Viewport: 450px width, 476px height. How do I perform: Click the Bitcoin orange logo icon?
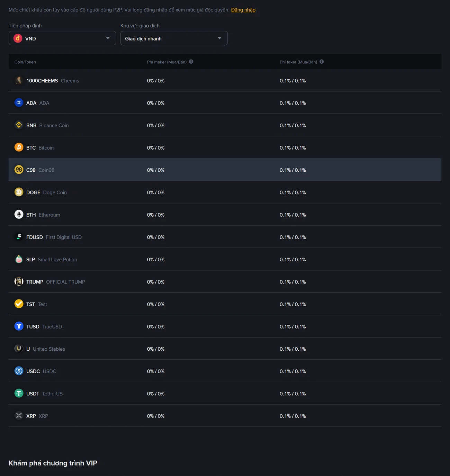point(19,147)
